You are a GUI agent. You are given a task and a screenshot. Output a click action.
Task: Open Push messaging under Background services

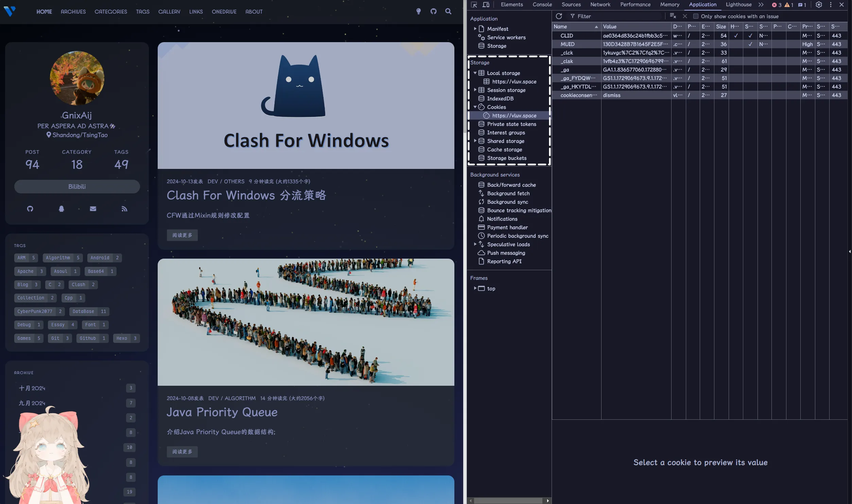tap(506, 253)
